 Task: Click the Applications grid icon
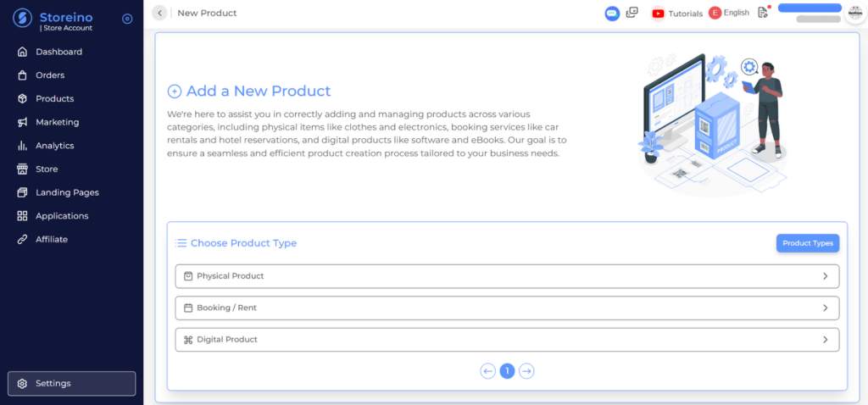[x=22, y=216]
